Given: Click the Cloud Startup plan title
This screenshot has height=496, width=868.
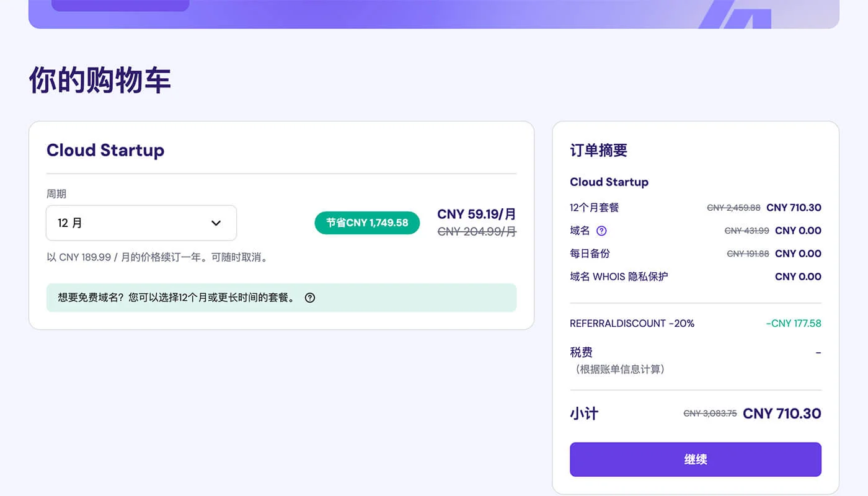Looking at the screenshot, I should [x=105, y=150].
